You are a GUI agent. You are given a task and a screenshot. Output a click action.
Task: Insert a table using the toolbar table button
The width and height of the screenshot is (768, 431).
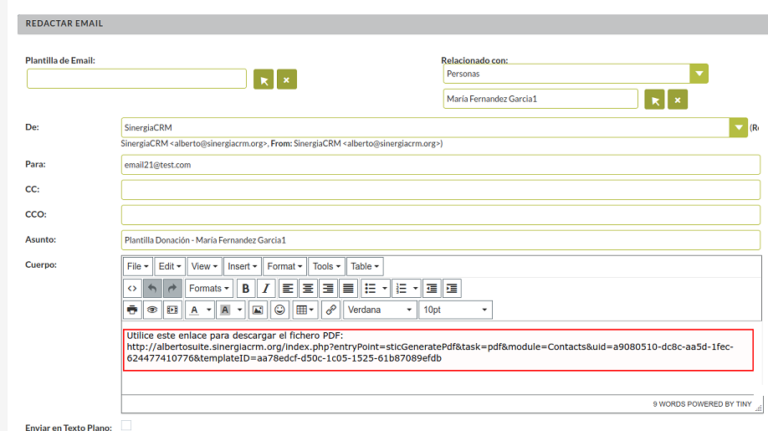[x=305, y=310]
